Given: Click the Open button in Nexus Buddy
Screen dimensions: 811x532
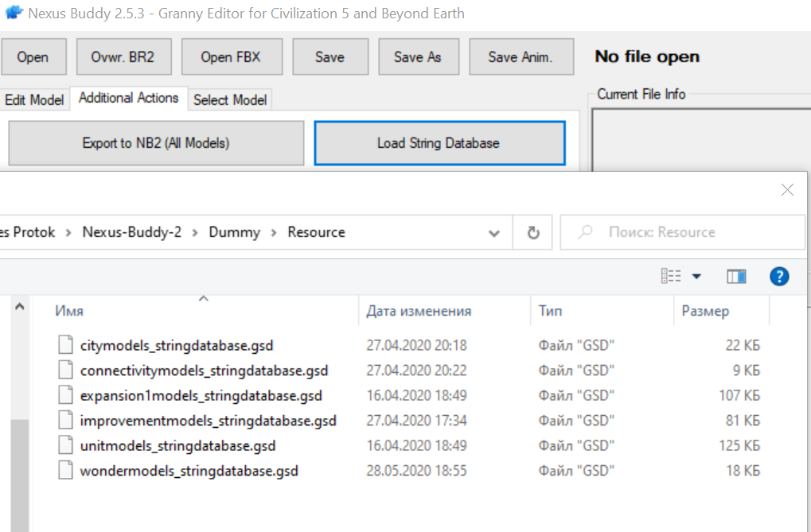Looking at the screenshot, I should click(33, 57).
